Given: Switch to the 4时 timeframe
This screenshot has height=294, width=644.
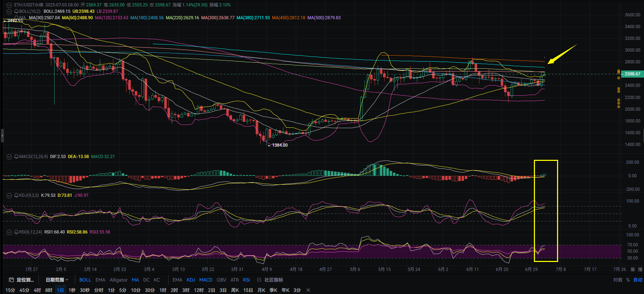Looking at the screenshot, I should (x=37, y=290).
